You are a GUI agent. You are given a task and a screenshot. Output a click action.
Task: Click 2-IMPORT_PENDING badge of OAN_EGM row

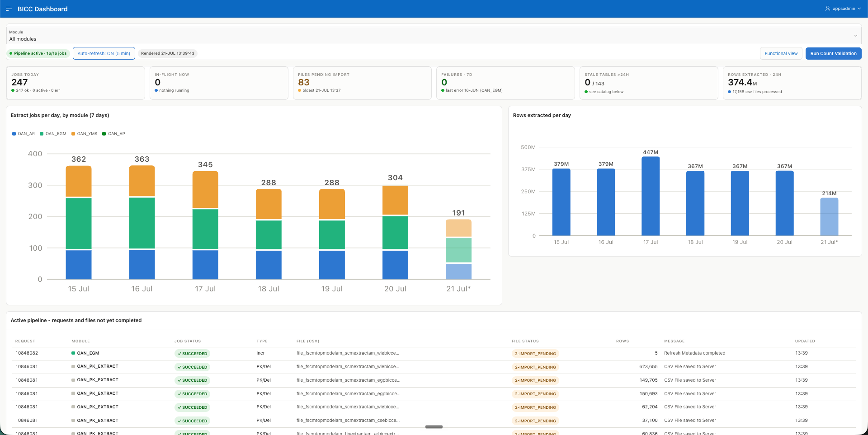click(535, 354)
